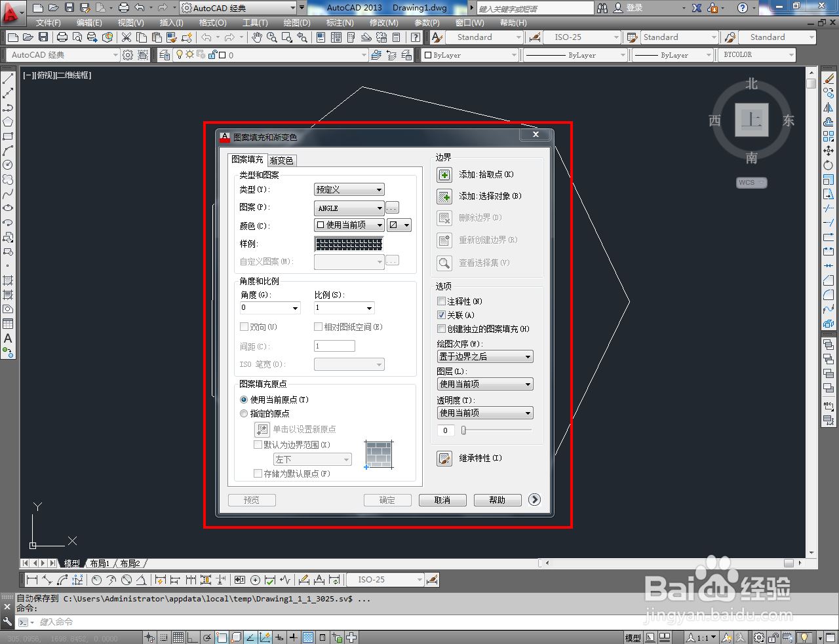This screenshot has height=644, width=839.
Task: Click the Plot print icon
Action: click(62, 37)
